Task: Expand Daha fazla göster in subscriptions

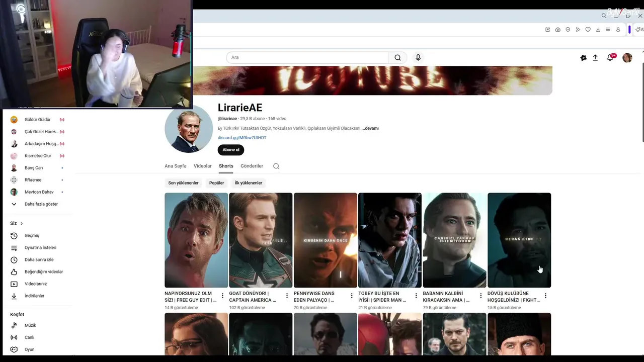Action: pos(40,204)
